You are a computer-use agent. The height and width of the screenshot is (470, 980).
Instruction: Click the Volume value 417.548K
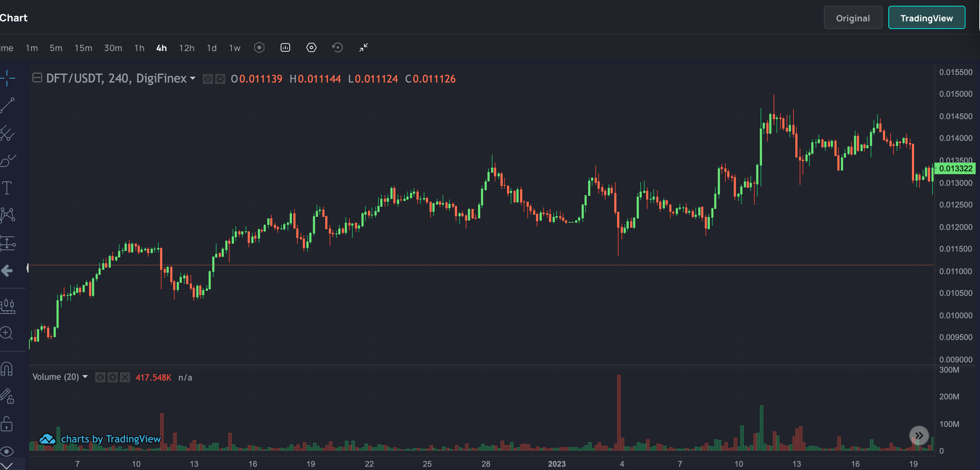pos(153,377)
